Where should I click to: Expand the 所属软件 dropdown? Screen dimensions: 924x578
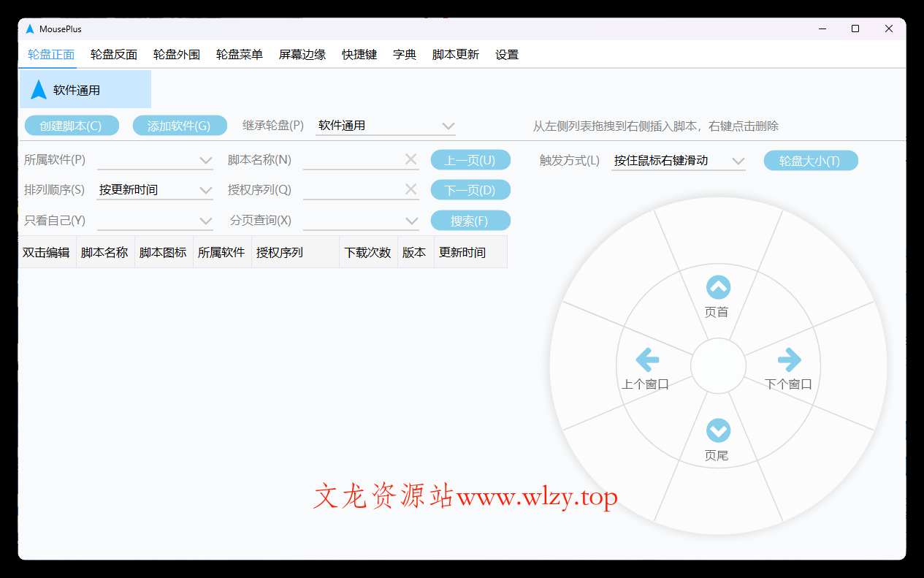pyautogui.click(x=206, y=159)
